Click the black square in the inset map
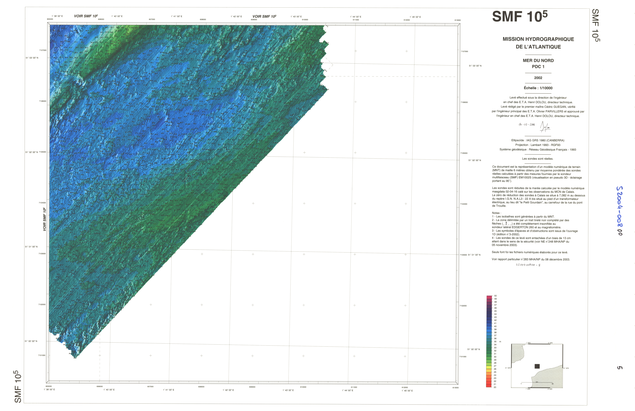The width and height of the screenshot is (635, 411). click(x=536, y=368)
